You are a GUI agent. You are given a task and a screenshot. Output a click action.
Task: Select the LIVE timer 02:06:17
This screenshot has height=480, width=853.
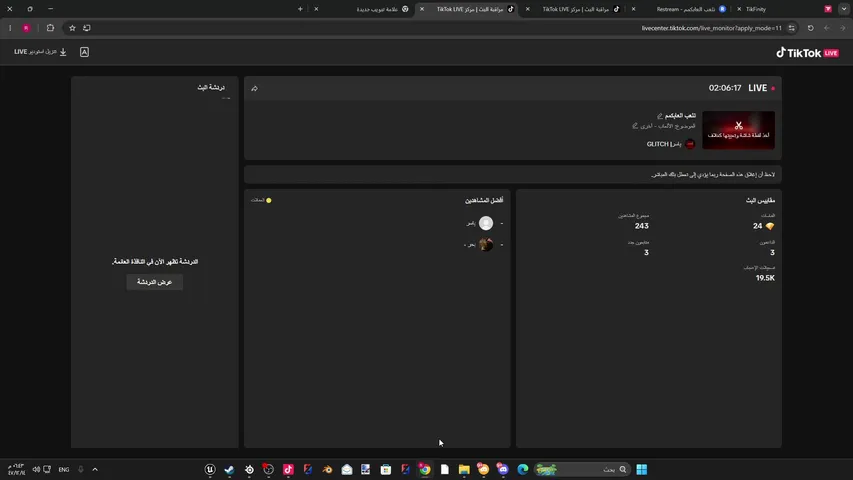[x=725, y=88]
